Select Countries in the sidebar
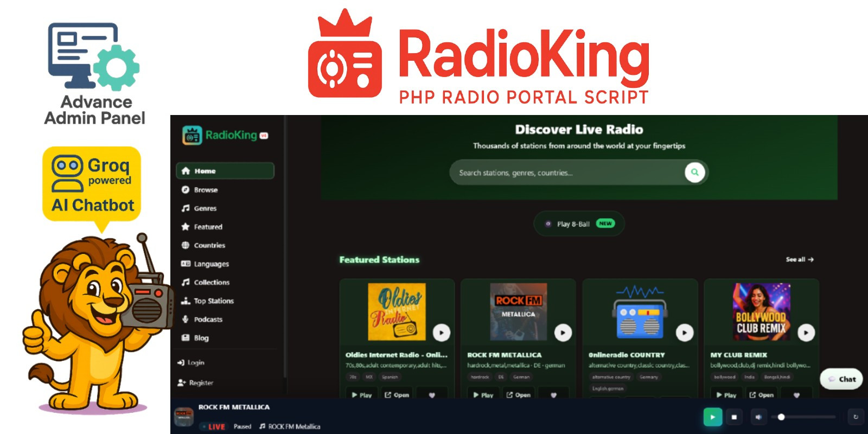 tap(203, 245)
